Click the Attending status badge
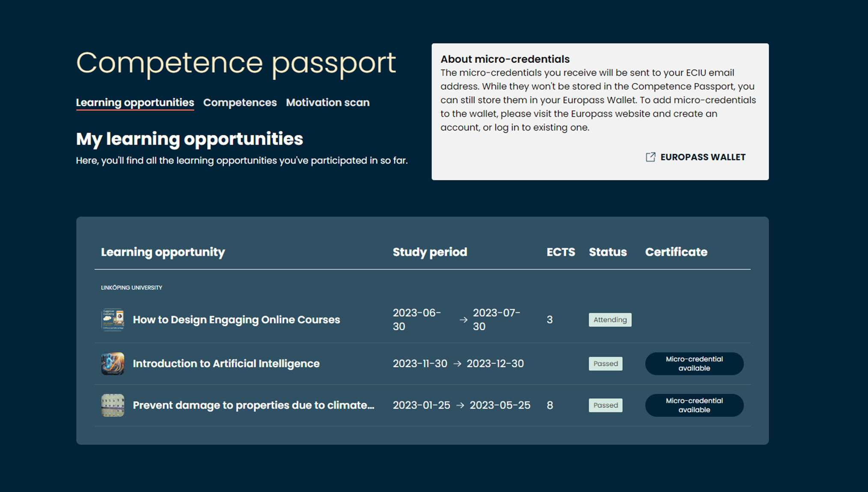This screenshot has height=492, width=868. tap(610, 320)
